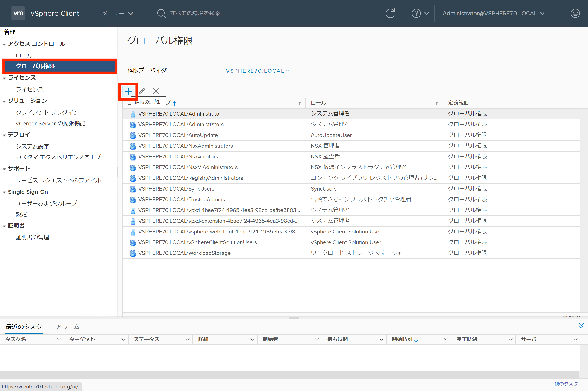
Task: Select the AutoUpdateUser role cell
Action: (331, 135)
